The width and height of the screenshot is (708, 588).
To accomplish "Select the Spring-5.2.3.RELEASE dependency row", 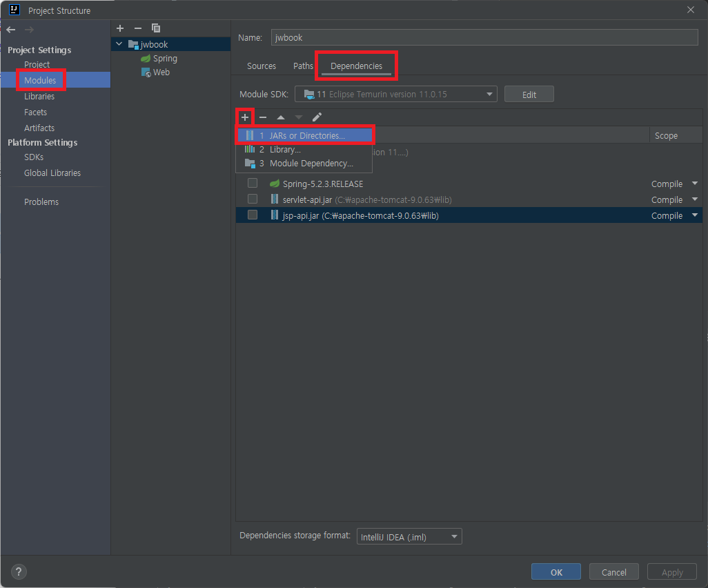I will pyautogui.click(x=469, y=184).
